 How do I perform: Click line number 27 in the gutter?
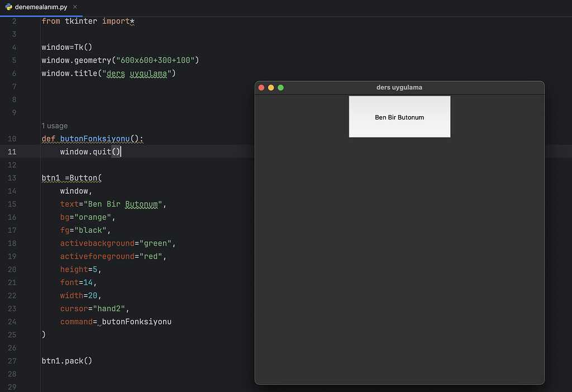[12, 361]
